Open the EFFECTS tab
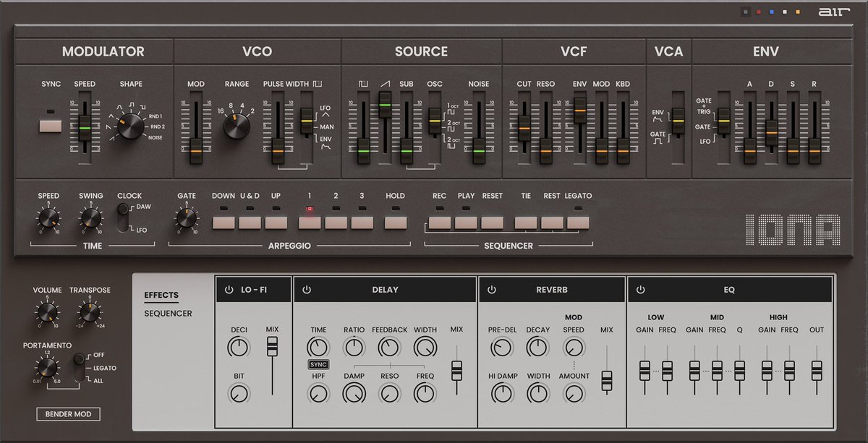This screenshot has height=443, width=868. click(x=161, y=295)
